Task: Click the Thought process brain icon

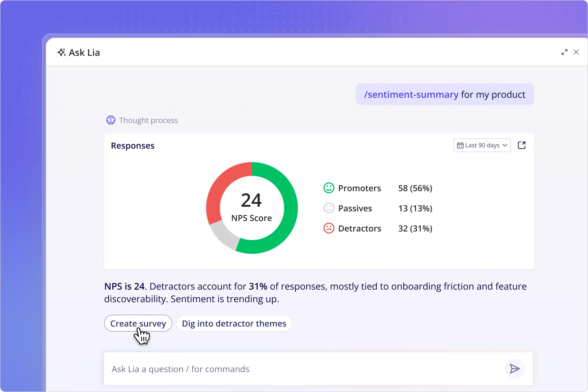Action: [x=111, y=120]
